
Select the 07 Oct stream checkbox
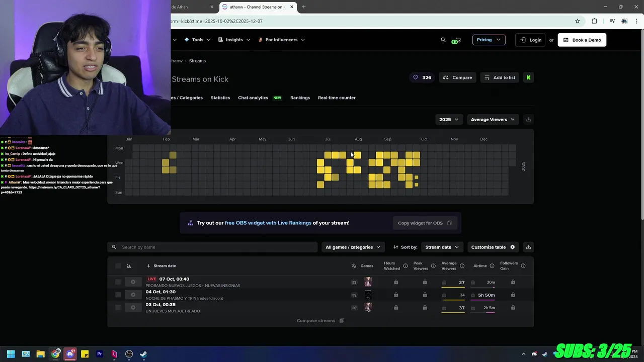point(118,282)
